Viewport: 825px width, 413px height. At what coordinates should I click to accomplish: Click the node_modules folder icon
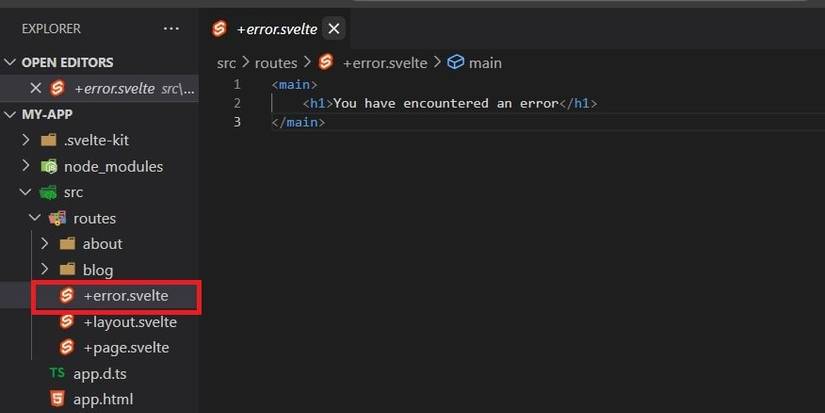click(x=48, y=166)
